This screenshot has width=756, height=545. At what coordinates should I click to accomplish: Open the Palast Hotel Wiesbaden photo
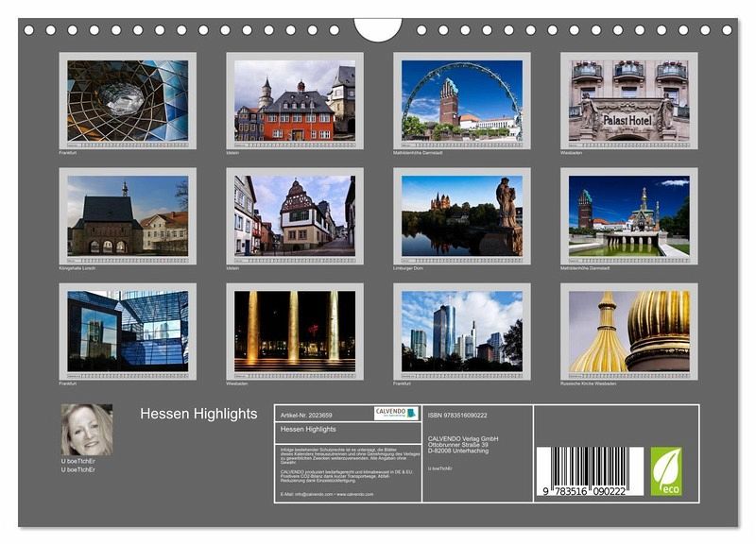(x=628, y=100)
